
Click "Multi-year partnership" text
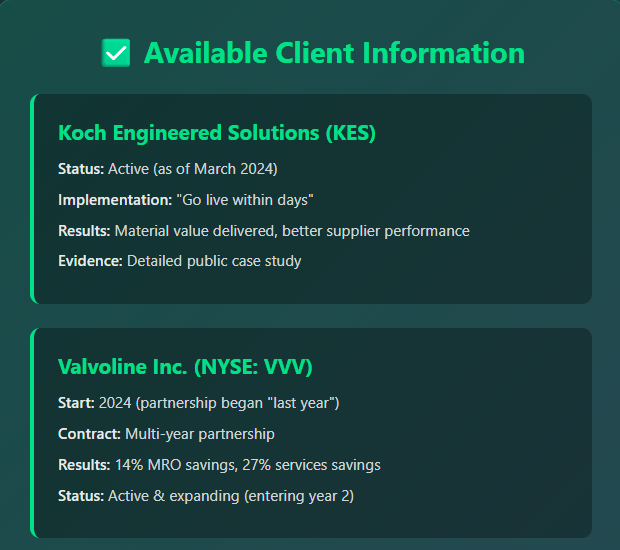[201, 434]
